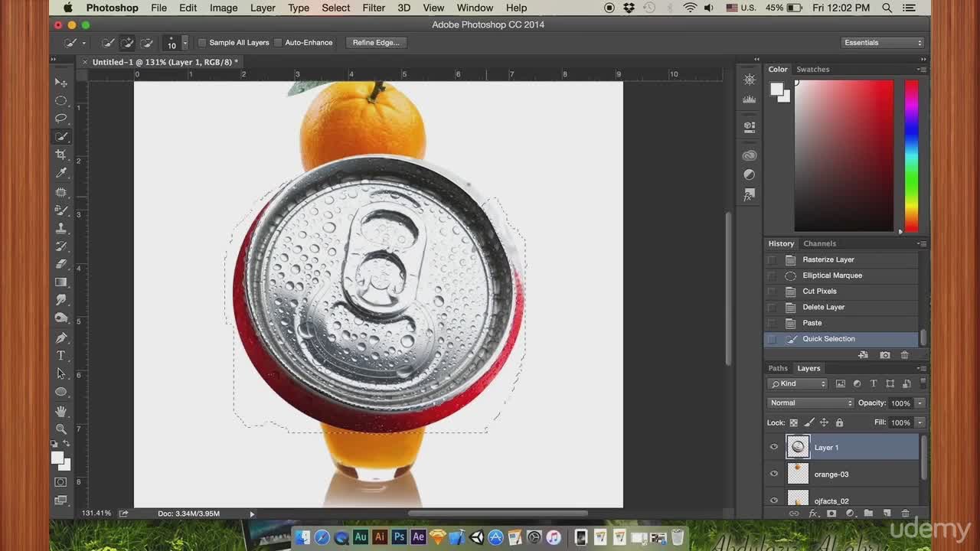Select the Move tool
Screen dimensions: 980x551
(x=60, y=83)
